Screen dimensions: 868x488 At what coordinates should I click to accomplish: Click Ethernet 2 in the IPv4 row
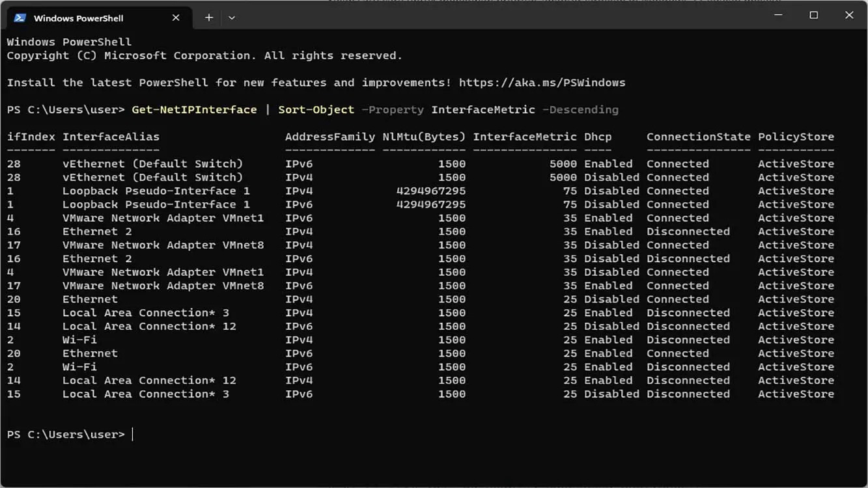point(97,231)
